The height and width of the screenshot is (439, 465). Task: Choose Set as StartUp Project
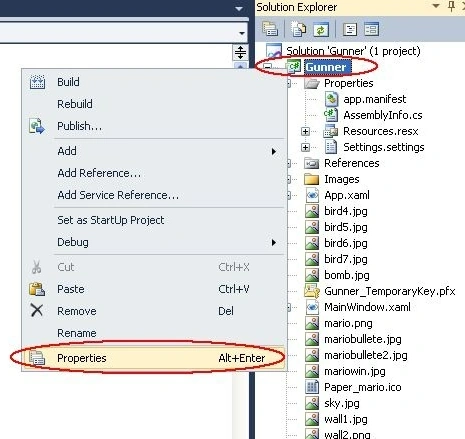pos(154,220)
